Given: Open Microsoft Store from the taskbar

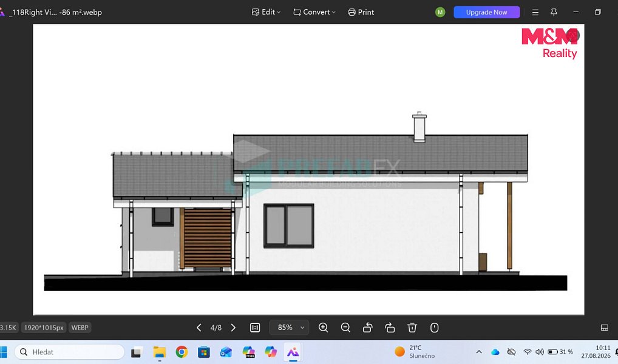Looking at the screenshot, I should point(204,352).
